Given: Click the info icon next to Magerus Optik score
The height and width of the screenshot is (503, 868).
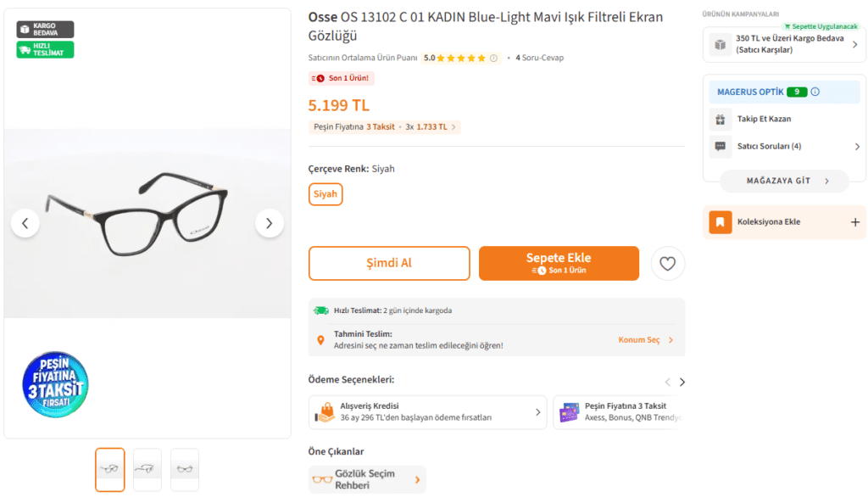Looking at the screenshot, I should coord(815,92).
